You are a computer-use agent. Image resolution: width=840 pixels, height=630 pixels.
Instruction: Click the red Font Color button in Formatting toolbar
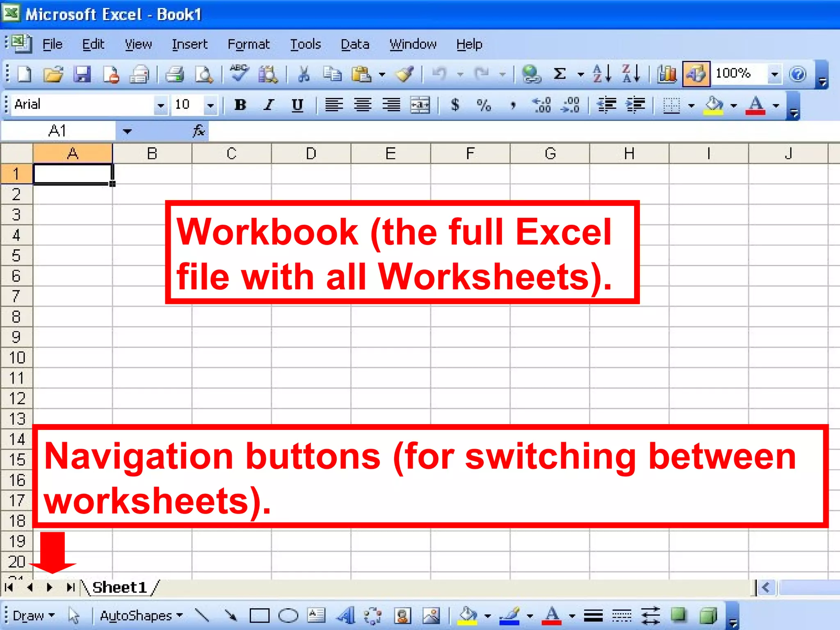(x=756, y=105)
